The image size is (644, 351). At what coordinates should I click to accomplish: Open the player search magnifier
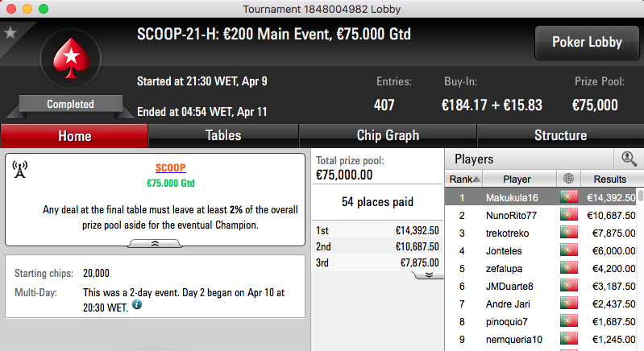point(629,159)
